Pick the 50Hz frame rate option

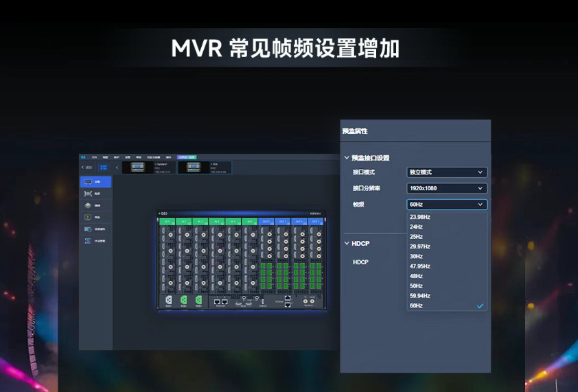point(447,286)
